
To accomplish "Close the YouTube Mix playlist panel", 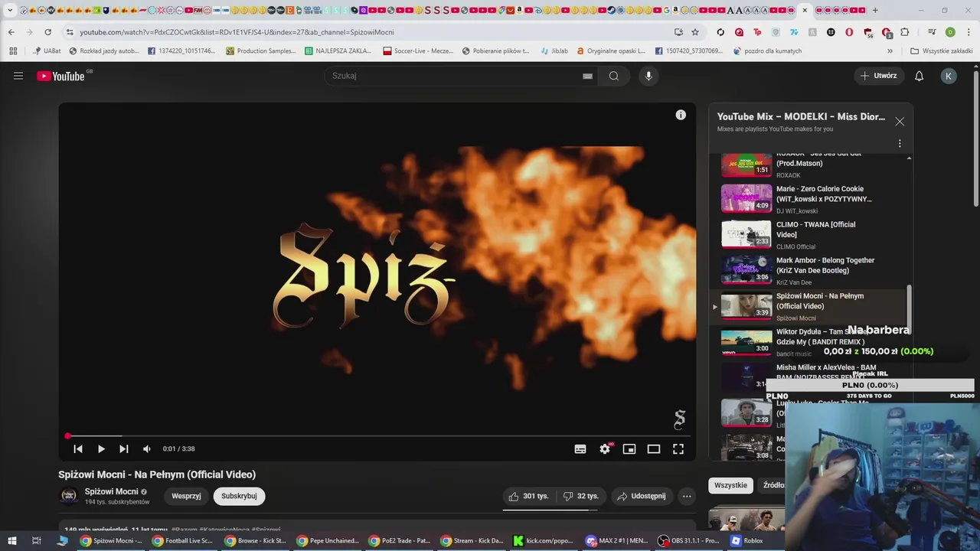I will 900,122.
